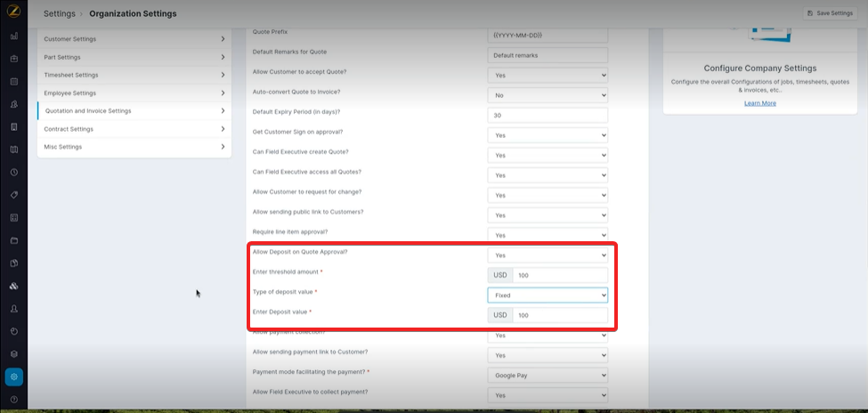Viewport: 868px width, 413px height.
Task: Open the white stacked layers icon
Action: 14,287
